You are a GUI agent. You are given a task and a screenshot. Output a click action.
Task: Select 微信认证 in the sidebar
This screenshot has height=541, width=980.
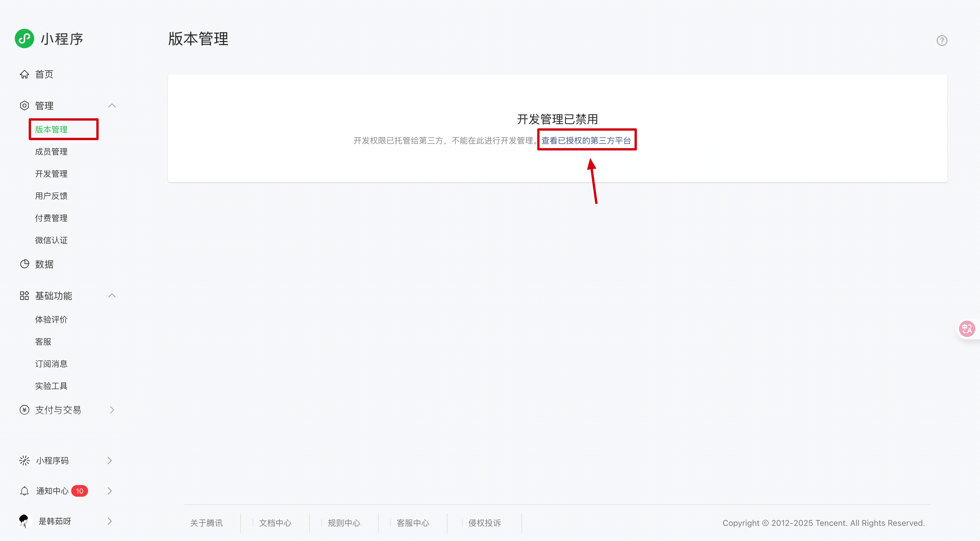point(51,240)
